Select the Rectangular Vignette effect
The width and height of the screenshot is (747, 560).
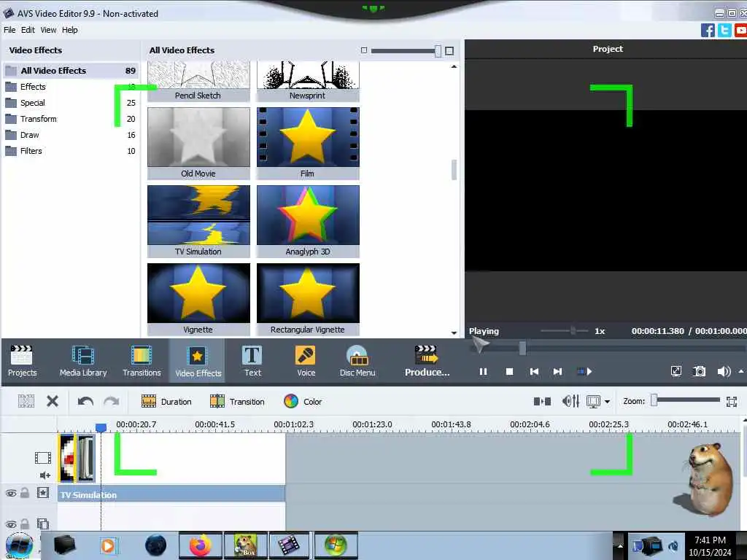(x=308, y=300)
